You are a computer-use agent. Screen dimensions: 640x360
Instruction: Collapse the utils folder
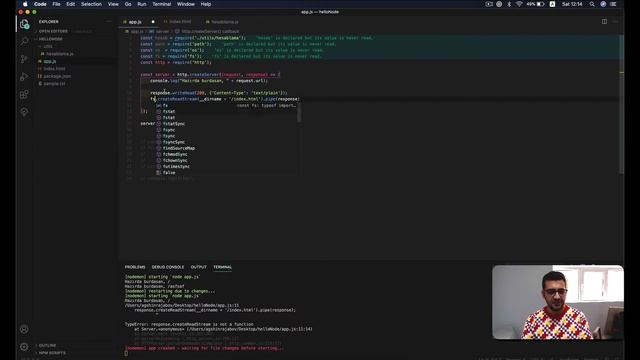[48, 47]
